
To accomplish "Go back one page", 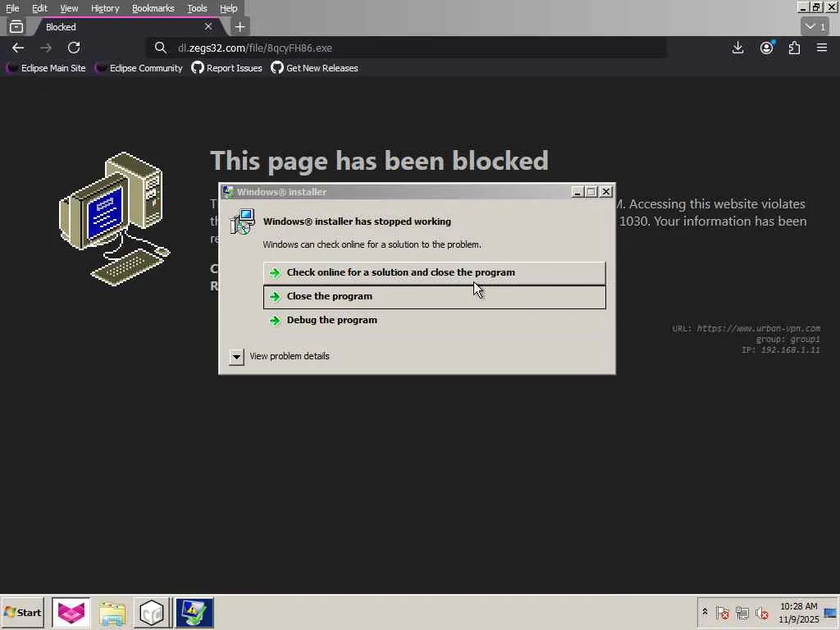I will coord(18,48).
